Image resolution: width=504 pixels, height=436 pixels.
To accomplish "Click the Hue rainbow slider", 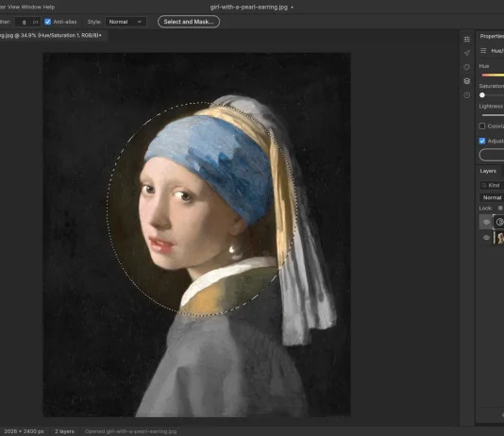I will tap(493, 75).
